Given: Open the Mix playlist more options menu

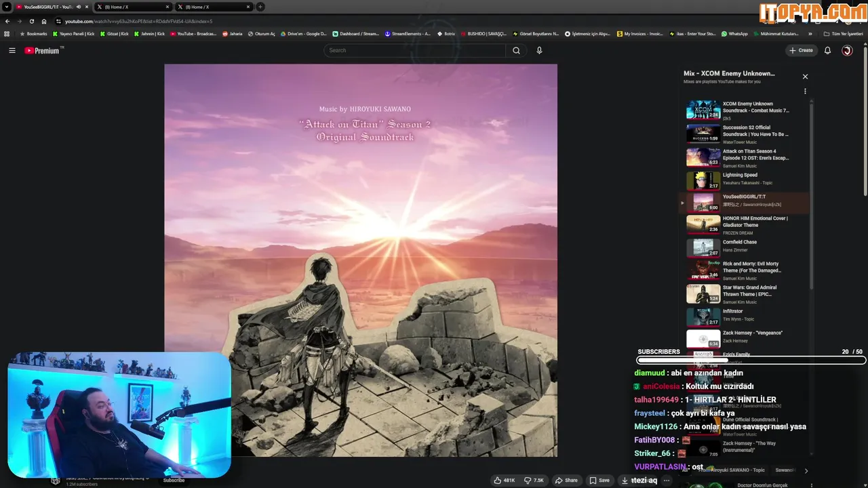Looking at the screenshot, I should 805,91.
